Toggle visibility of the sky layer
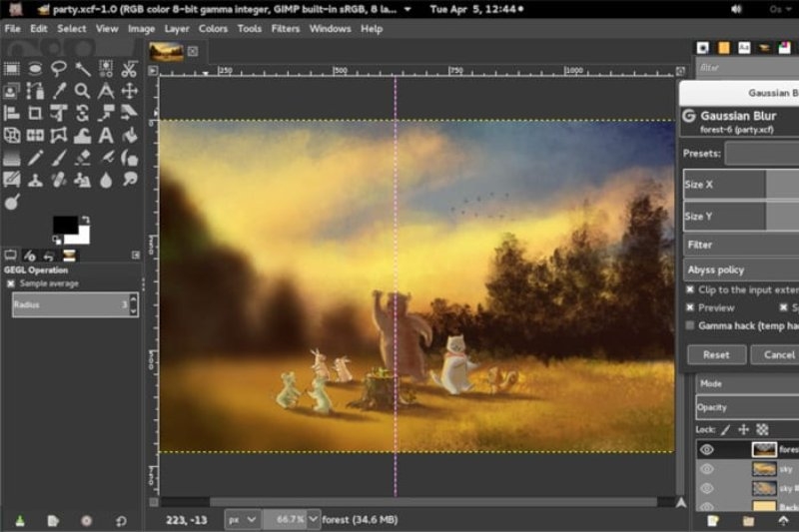 [x=706, y=469]
